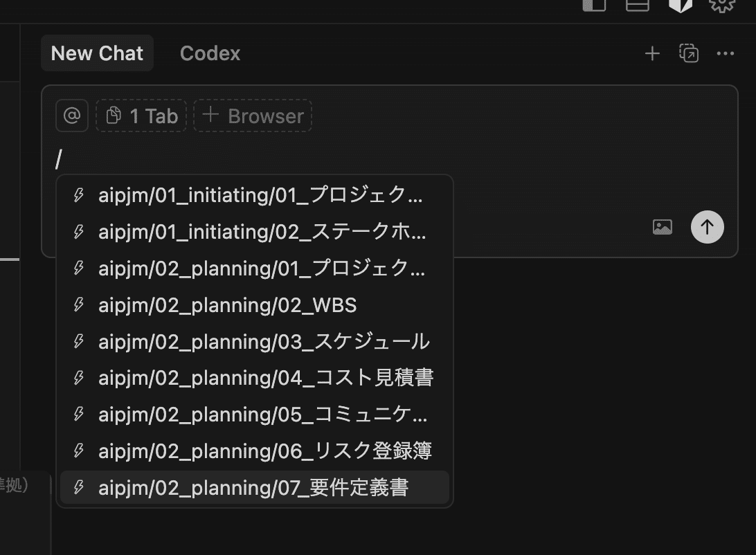
Task: Click the @ mention icon
Action: (x=71, y=116)
